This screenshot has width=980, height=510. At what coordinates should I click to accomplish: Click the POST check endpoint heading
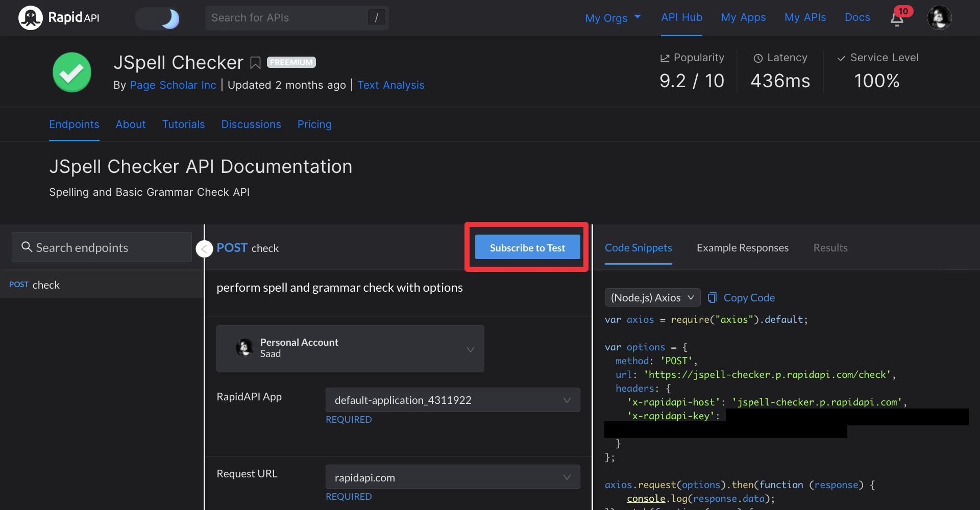pyautogui.click(x=248, y=248)
